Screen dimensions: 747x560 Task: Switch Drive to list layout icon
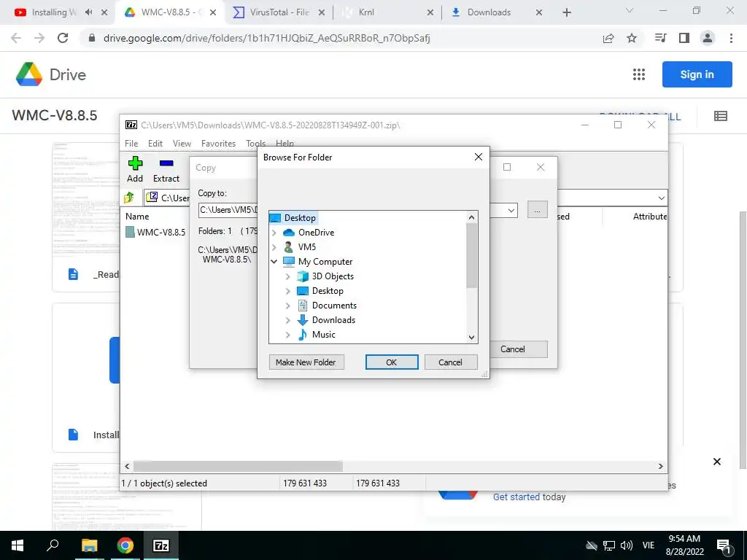pyautogui.click(x=720, y=116)
